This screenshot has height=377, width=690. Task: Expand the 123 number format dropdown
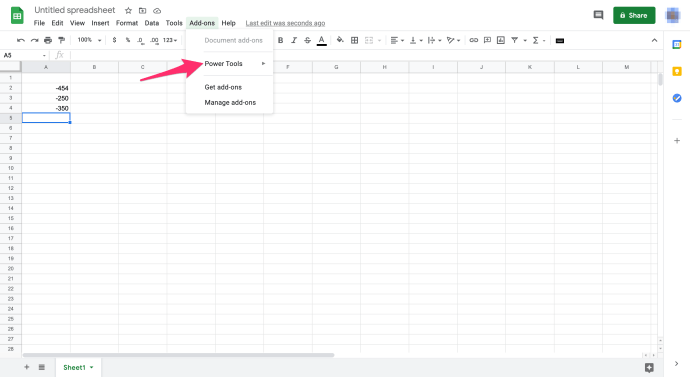(170, 40)
